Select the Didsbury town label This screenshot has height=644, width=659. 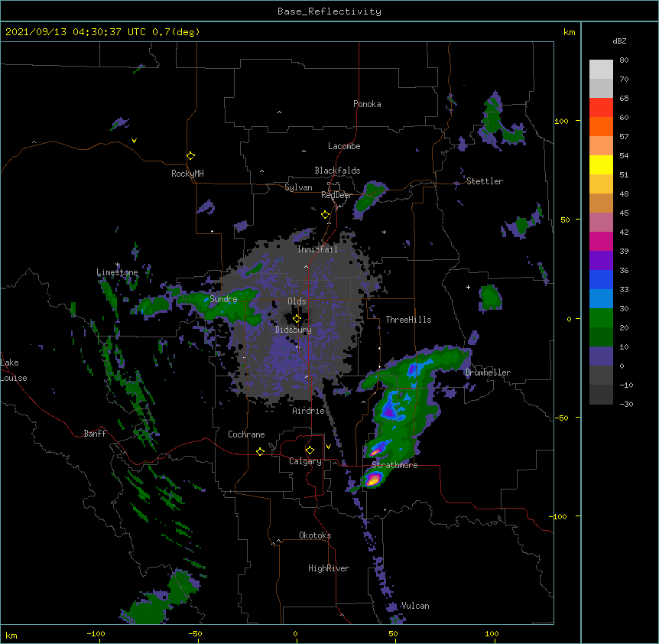click(x=294, y=330)
